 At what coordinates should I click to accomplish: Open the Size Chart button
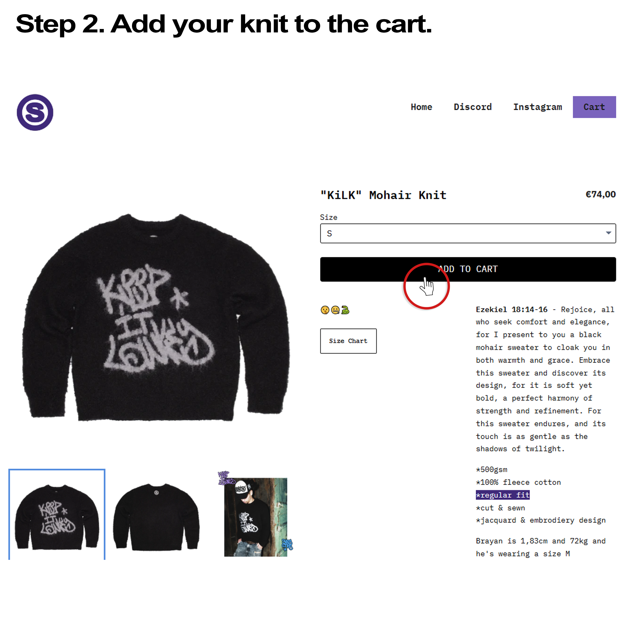click(348, 341)
